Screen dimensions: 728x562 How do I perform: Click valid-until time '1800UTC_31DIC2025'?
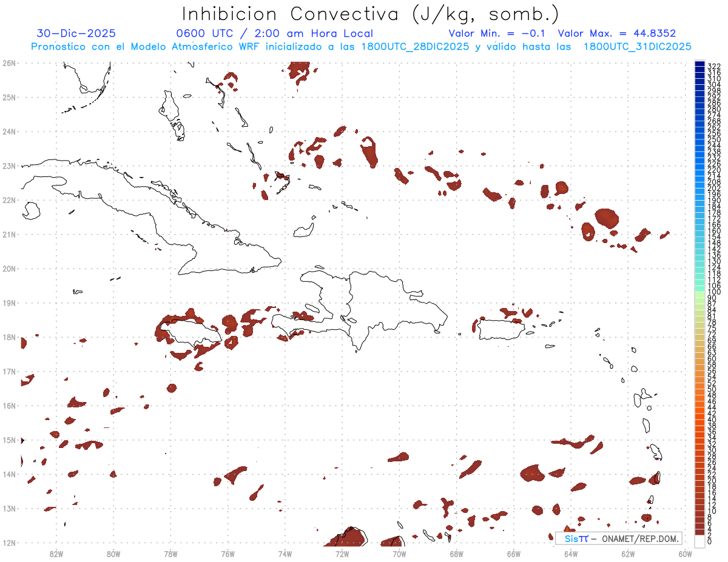pyautogui.click(x=637, y=47)
